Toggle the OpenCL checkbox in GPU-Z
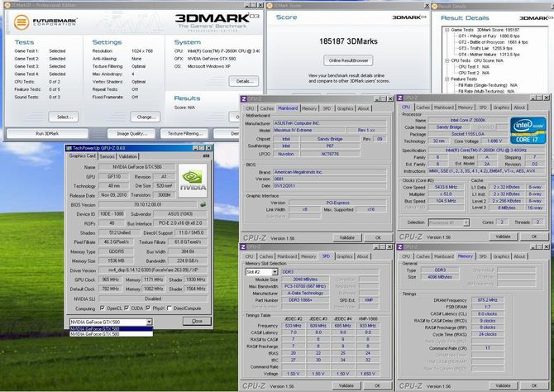Viewport: 554px width, 392px height. tap(103, 308)
